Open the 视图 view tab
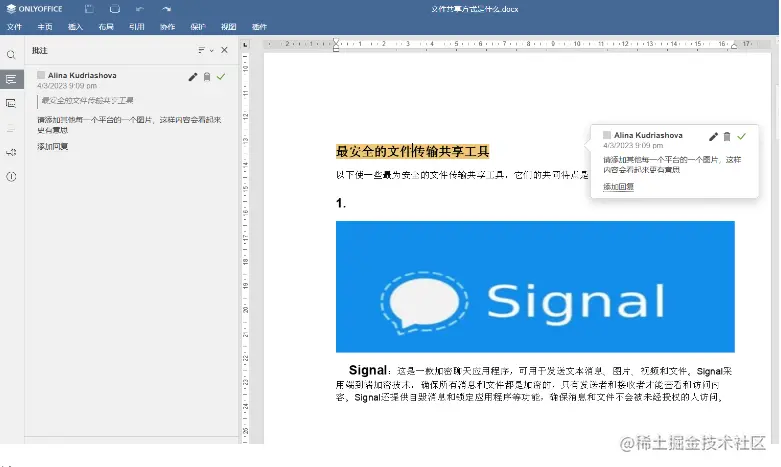 pyautogui.click(x=229, y=27)
